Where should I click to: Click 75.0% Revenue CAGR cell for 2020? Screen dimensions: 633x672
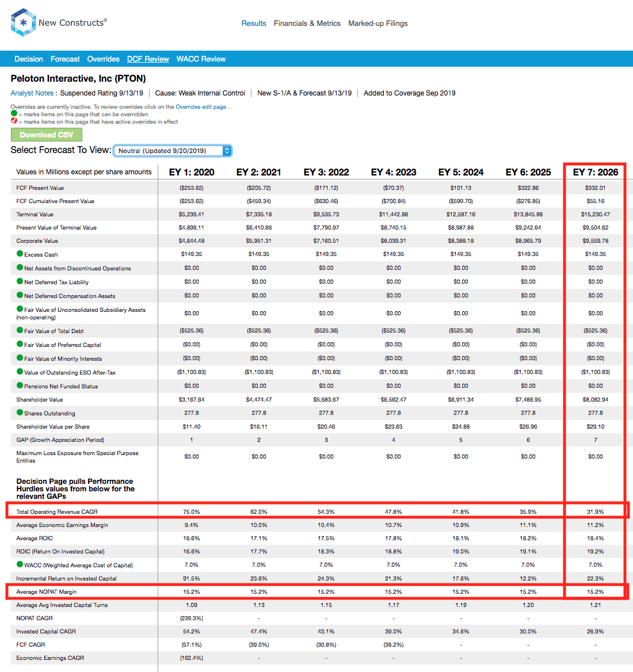192,511
